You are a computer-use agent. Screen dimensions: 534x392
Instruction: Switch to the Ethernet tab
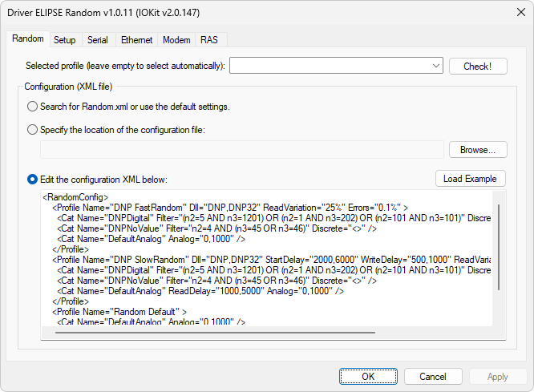(x=136, y=40)
